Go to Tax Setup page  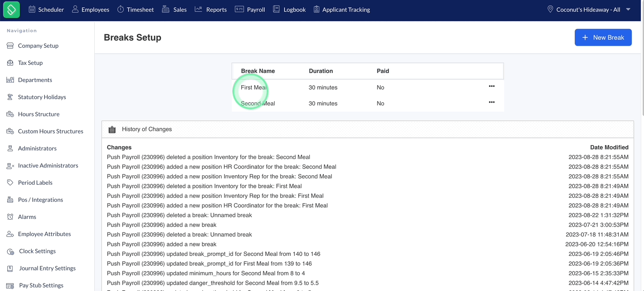pos(30,63)
